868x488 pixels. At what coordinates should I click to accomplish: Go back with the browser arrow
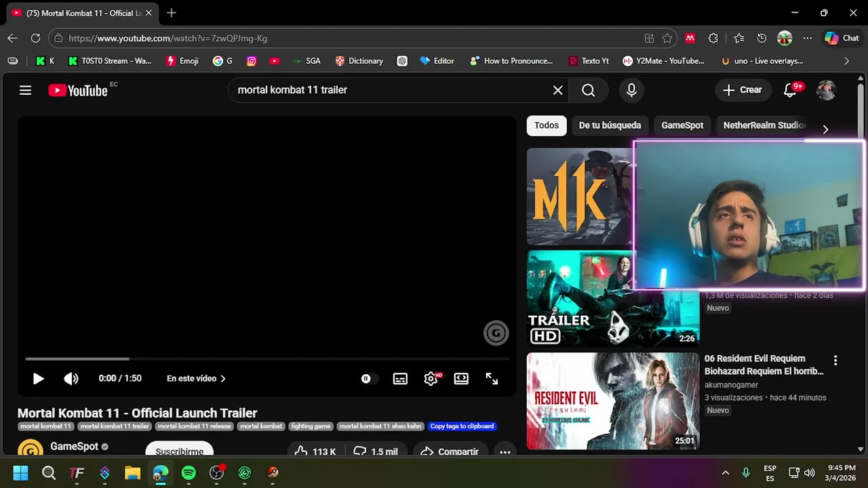(13, 38)
